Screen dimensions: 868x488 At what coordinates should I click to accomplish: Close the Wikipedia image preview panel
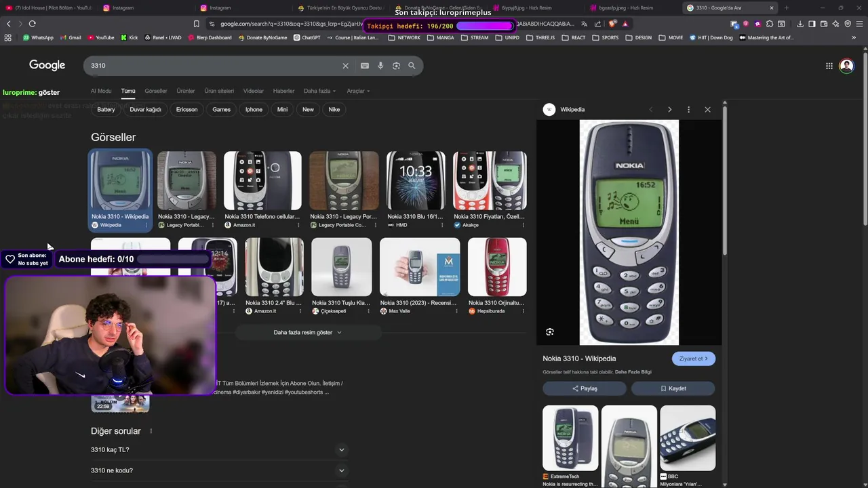[x=707, y=109]
